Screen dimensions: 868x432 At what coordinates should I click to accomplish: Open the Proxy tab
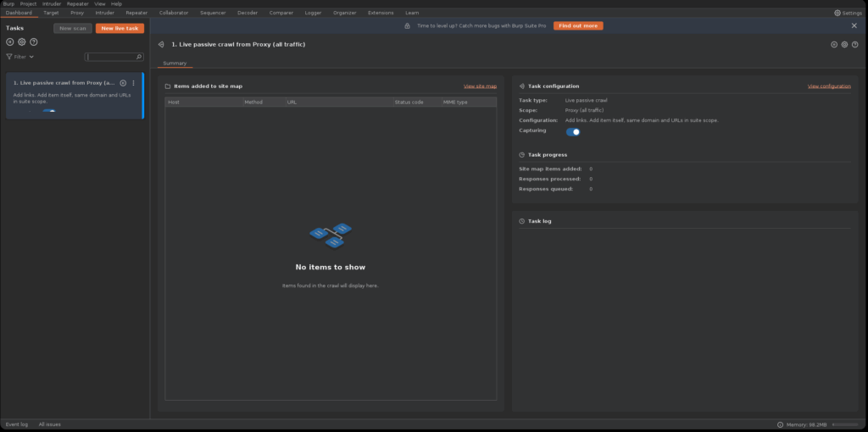tap(77, 13)
